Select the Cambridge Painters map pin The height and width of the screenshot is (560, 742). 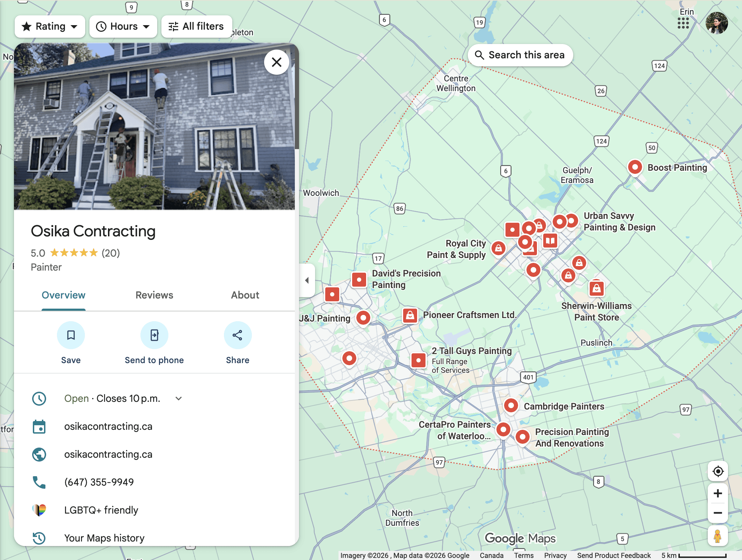click(511, 406)
